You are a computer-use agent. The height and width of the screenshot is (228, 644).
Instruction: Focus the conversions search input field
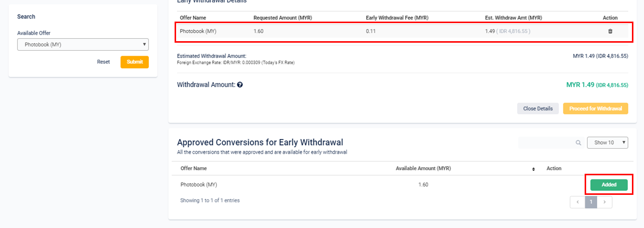(546, 143)
